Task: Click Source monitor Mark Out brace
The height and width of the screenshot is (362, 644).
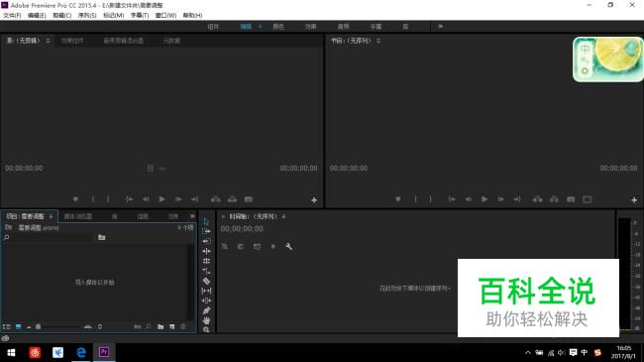Action: 108,199
